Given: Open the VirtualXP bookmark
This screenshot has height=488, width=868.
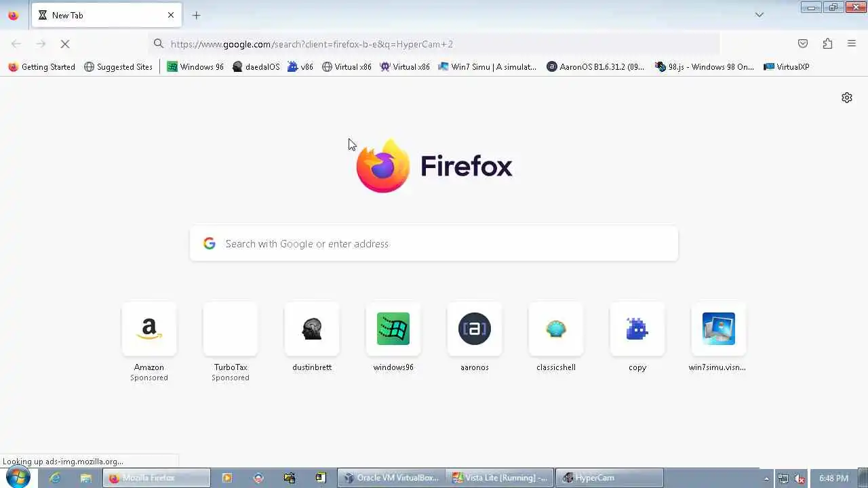Looking at the screenshot, I should pos(787,67).
